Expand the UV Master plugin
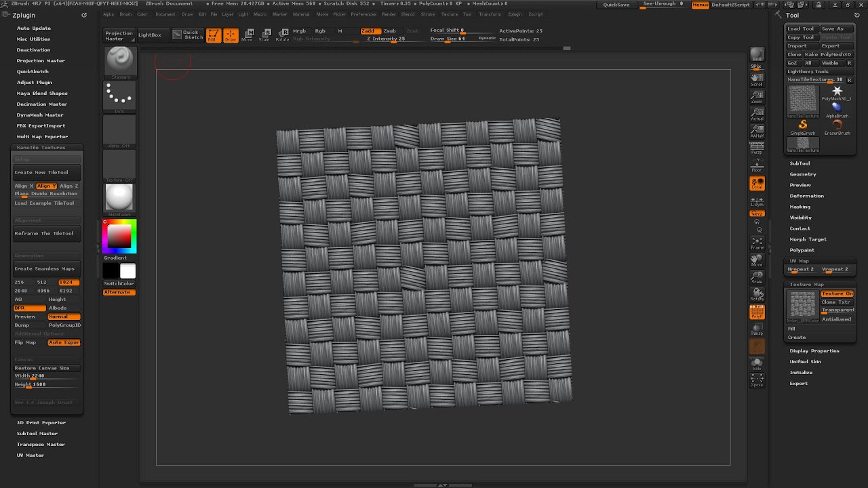Image resolution: width=868 pixels, height=488 pixels. [31, 455]
